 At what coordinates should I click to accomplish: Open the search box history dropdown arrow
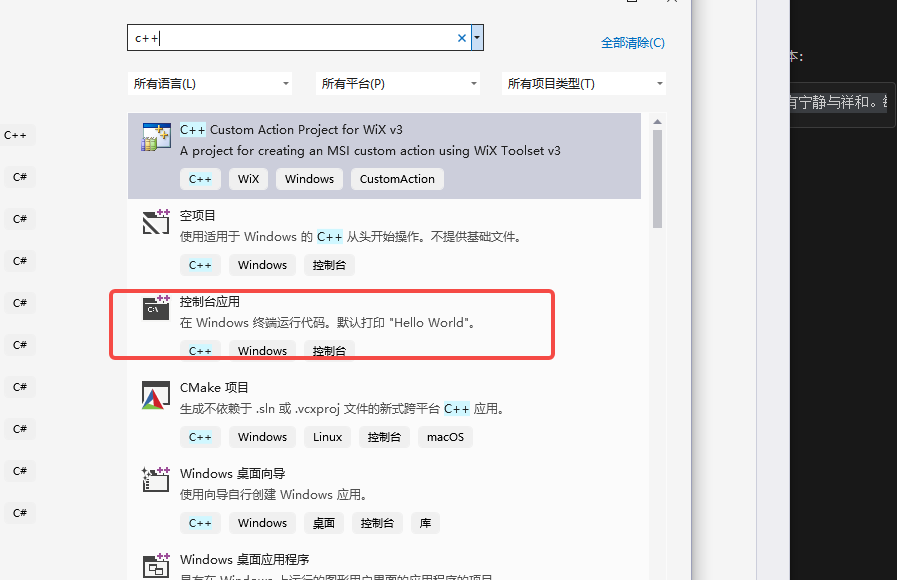point(477,38)
